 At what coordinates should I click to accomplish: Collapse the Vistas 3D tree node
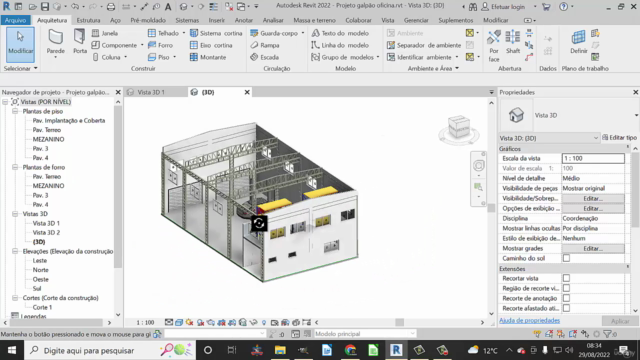[15, 213]
